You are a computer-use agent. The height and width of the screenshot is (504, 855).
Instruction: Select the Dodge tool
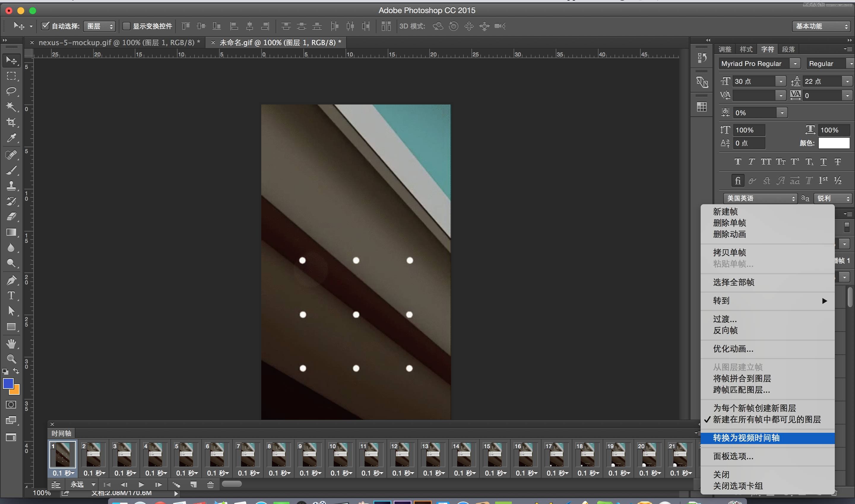(11, 263)
